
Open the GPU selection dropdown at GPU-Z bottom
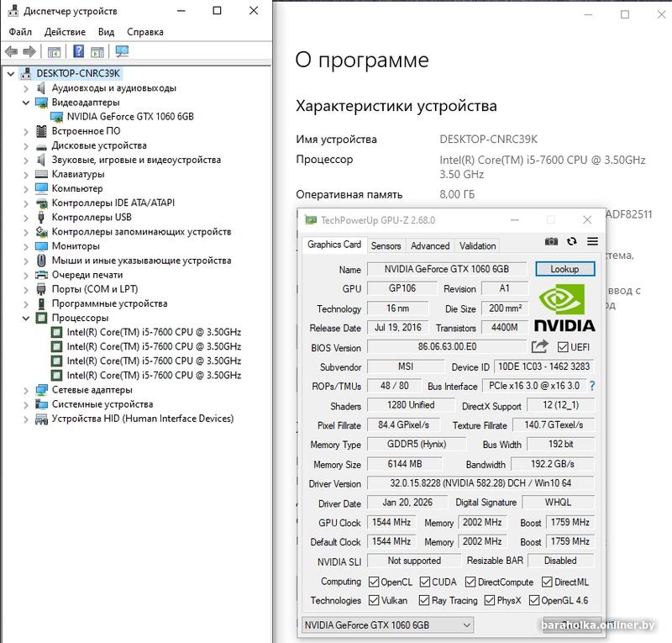click(x=387, y=625)
